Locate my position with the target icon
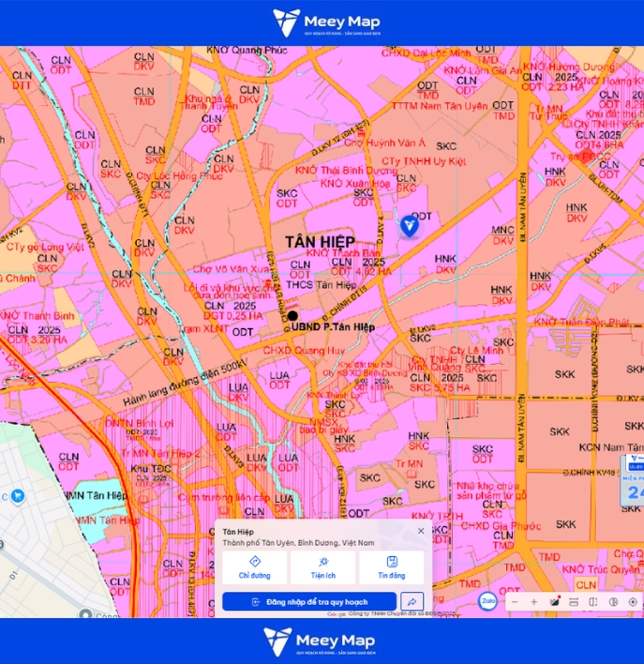 (633, 602)
